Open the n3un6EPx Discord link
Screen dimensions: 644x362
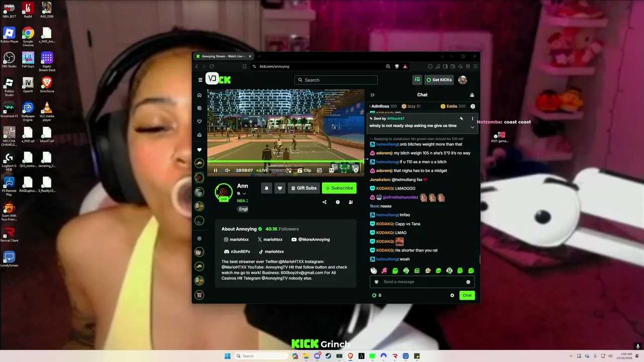237,251
